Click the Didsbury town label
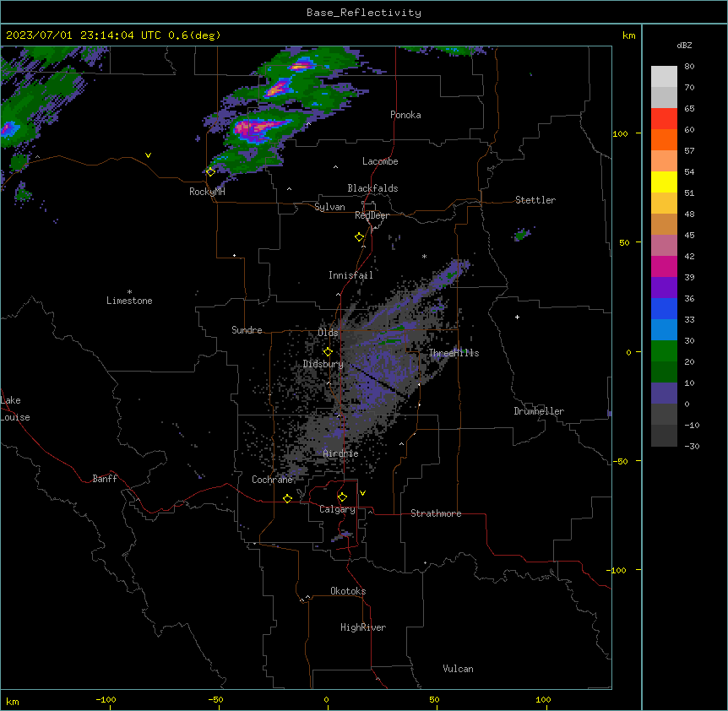The height and width of the screenshot is (711, 728). click(x=323, y=364)
